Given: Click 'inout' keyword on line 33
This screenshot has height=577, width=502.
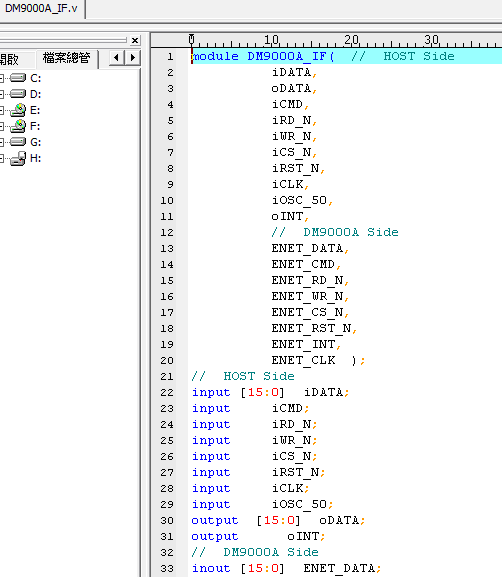Looking at the screenshot, I should coord(211,569).
